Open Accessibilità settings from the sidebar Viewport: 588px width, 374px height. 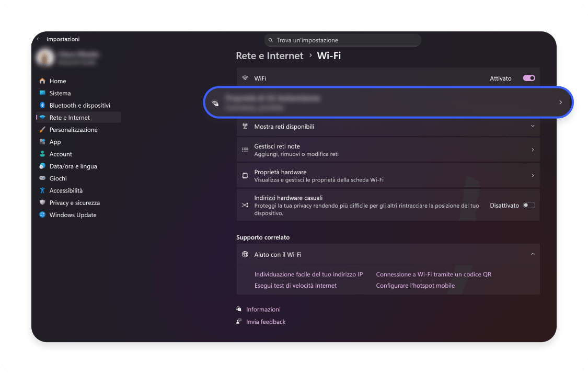pos(68,190)
